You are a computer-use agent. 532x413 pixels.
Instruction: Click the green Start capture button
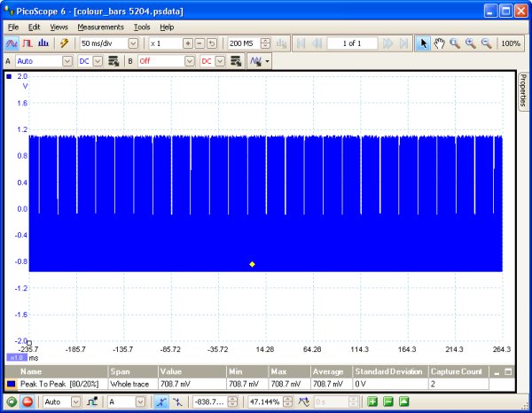12,402
